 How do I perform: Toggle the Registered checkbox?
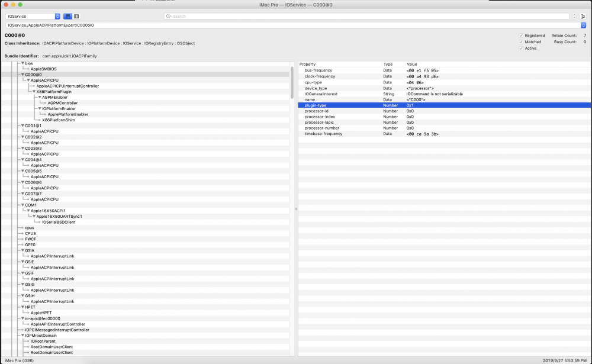521,36
